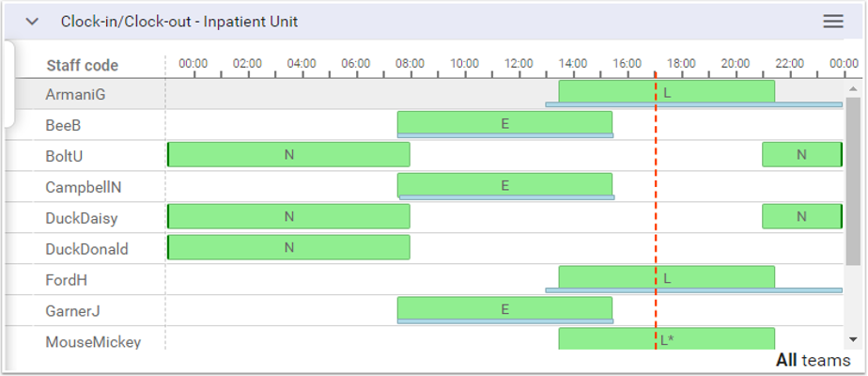This screenshot has width=868, height=376.
Task: Click DuckDaisy's morning night shift bar
Action: (288, 217)
